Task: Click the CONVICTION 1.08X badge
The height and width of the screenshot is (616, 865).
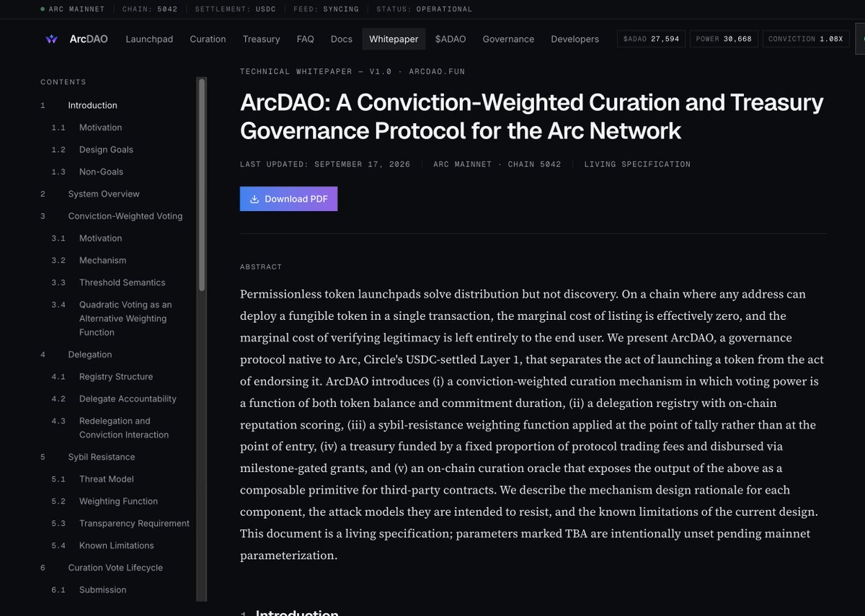Action: 805,39
